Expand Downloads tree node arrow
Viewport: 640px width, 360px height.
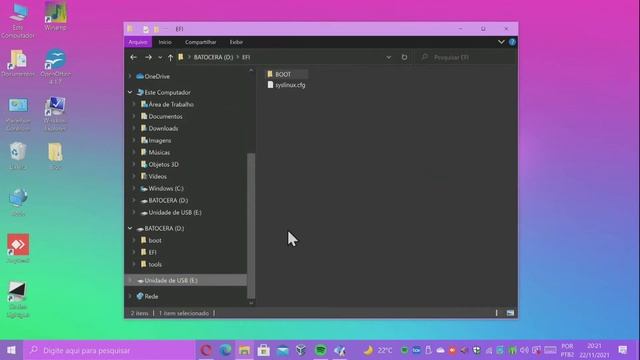(x=134, y=129)
